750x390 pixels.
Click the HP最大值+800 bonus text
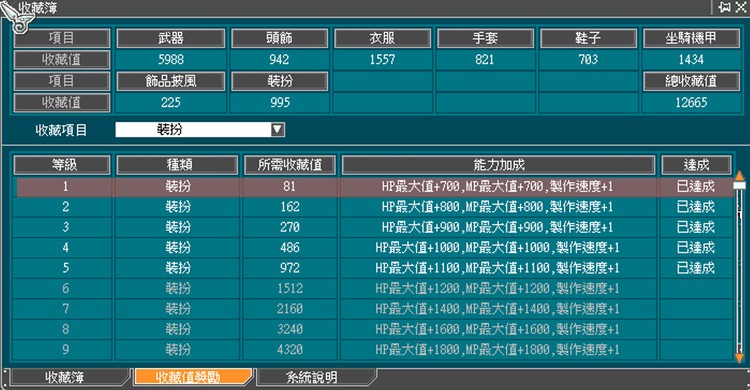point(497,207)
